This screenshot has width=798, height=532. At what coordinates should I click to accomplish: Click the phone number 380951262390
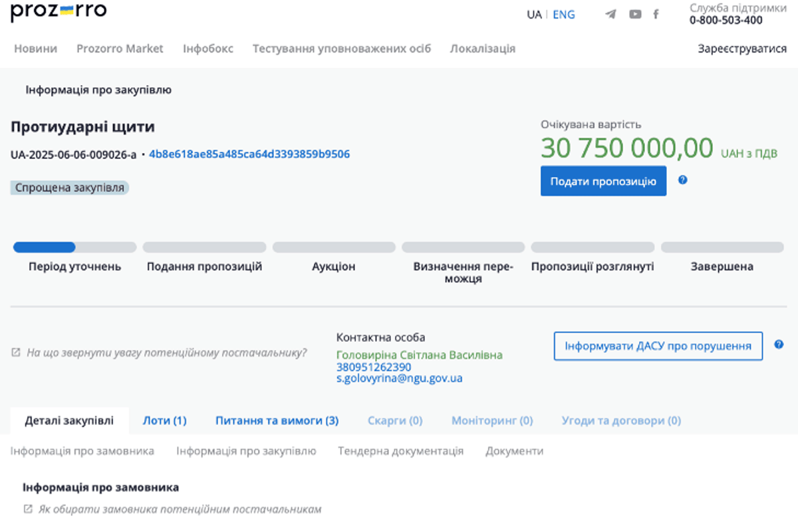(x=374, y=367)
